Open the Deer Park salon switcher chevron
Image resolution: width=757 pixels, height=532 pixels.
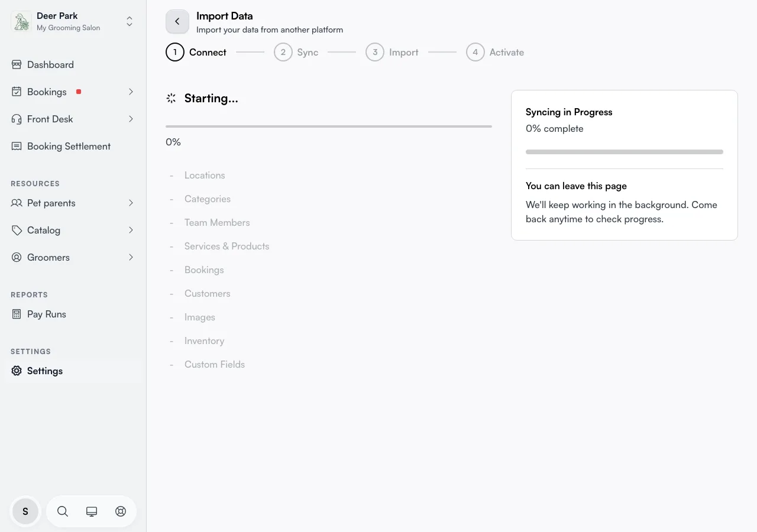pyautogui.click(x=130, y=21)
